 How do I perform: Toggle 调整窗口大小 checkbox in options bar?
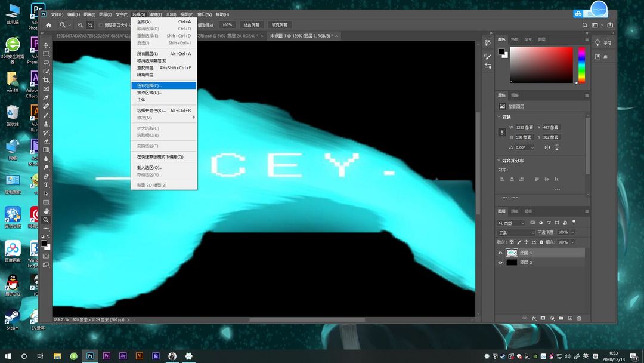(x=101, y=25)
